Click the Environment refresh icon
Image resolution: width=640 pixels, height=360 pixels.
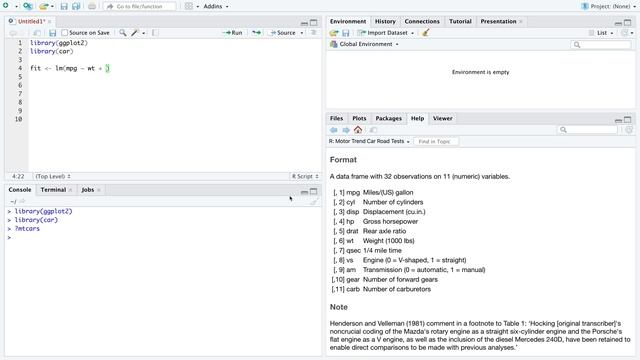point(624,33)
